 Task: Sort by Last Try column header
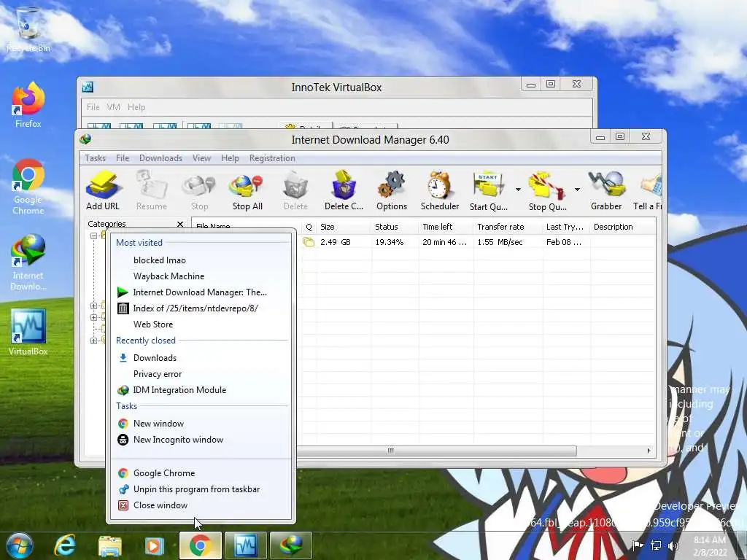click(x=566, y=227)
